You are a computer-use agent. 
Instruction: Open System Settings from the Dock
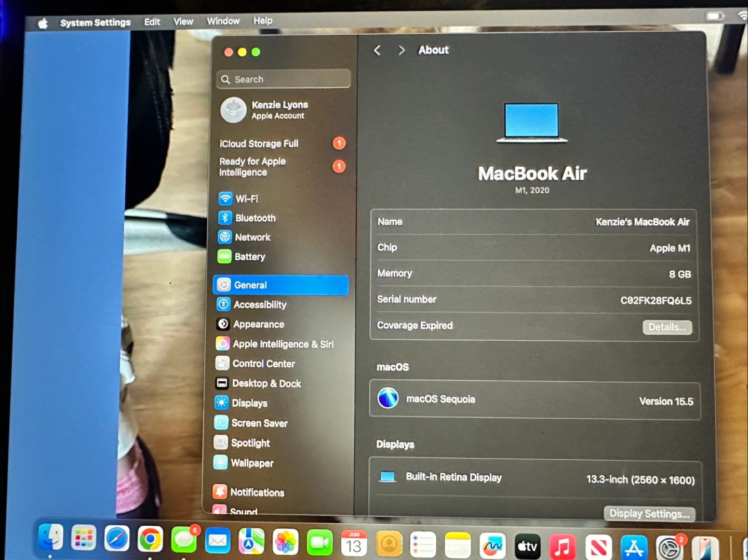[670, 549]
